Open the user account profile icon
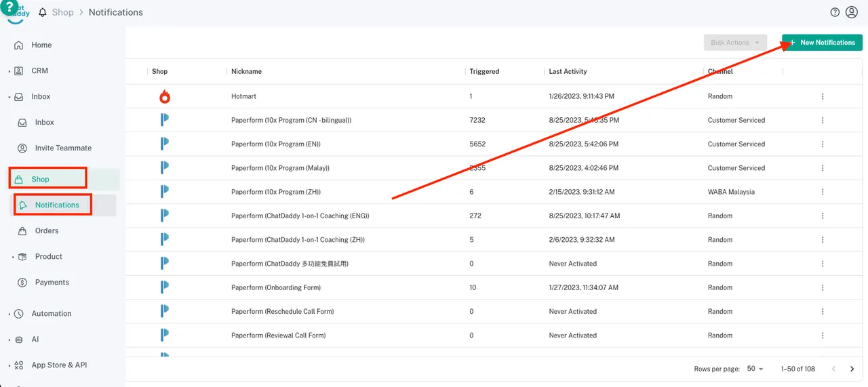Image resolution: width=868 pixels, height=387 pixels. coord(852,12)
